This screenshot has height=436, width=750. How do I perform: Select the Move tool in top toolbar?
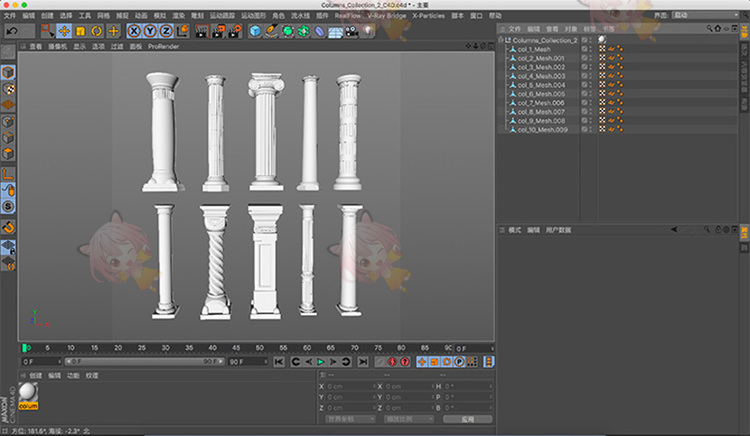pos(64,31)
